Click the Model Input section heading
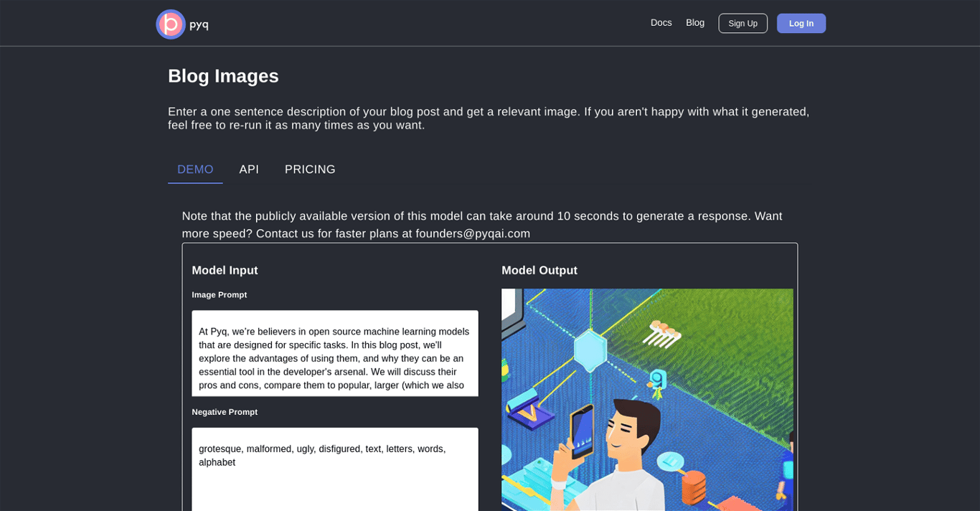 pyautogui.click(x=225, y=271)
